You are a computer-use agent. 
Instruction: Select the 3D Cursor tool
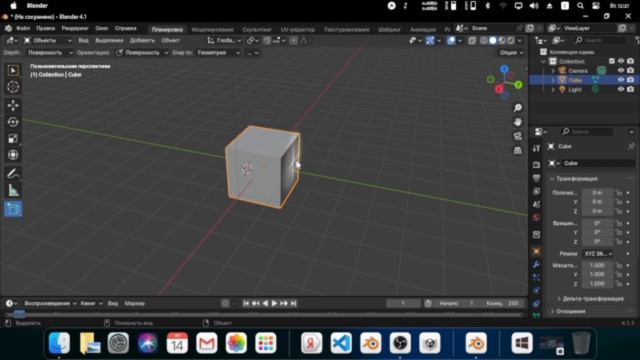[x=13, y=87]
